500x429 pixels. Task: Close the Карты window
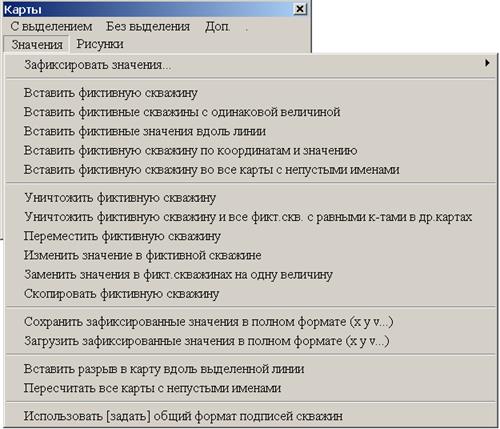click(300, 9)
